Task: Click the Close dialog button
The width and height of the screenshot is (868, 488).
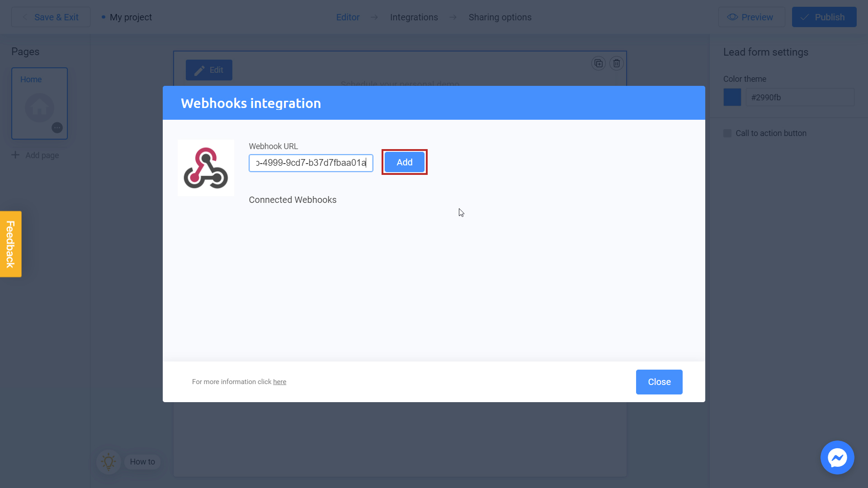Action: (659, 382)
